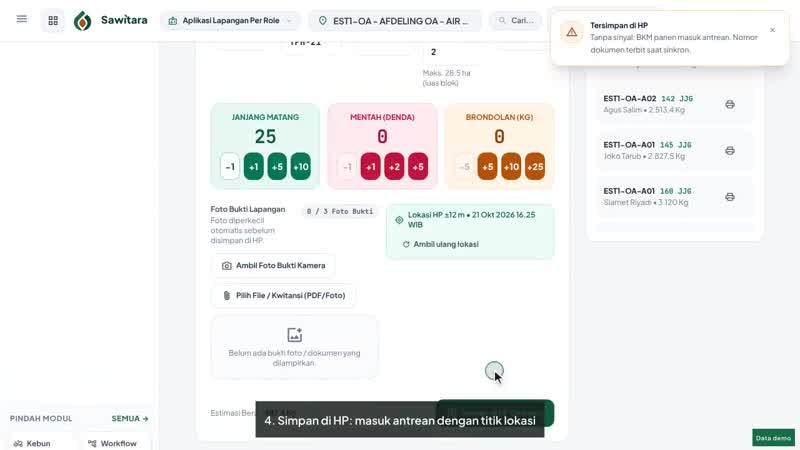Image resolution: width=800 pixels, height=450 pixels.
Task: Click the empty photo placeholder area
Action: [x=294, y=347]
